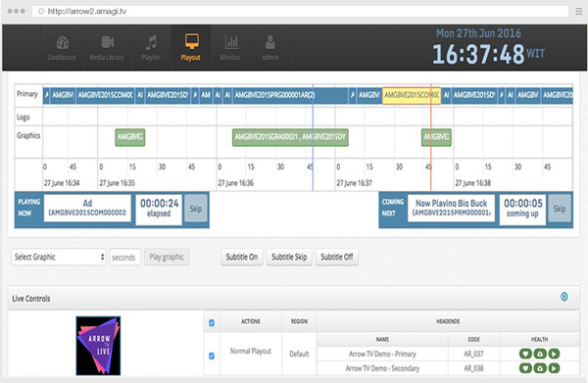Select the green graphics block under the red playhead
This screenshot has width=588, height=383.
point(436,137)
